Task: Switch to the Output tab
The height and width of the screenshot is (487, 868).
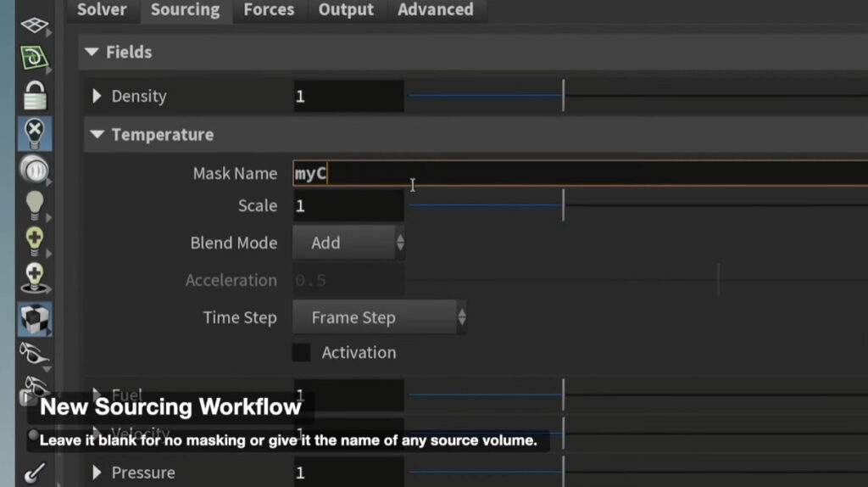Action: (x=346, y=10)
